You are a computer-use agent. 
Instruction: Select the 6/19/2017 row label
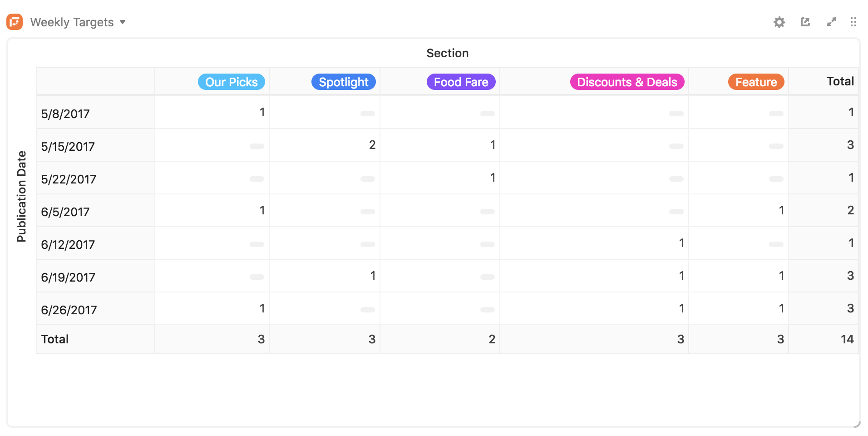point(68,277)
